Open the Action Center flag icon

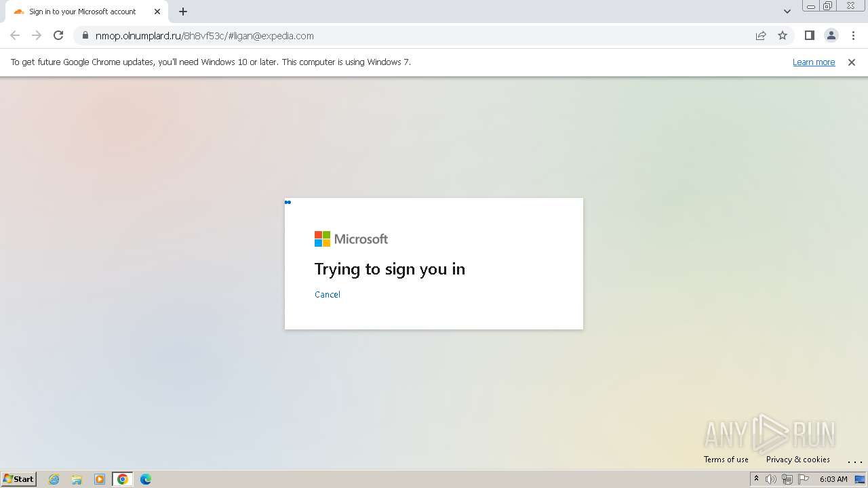(804, 479)
